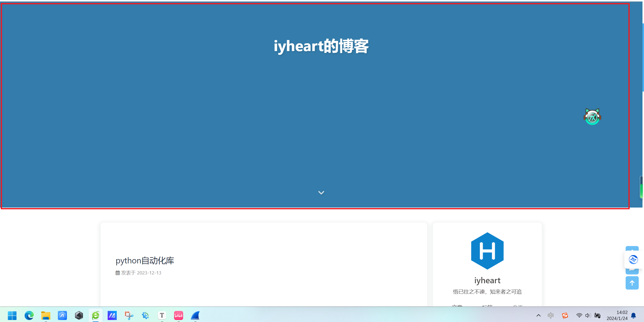Click the Hexo hexagon avatar image
The image size is (644, 322).
click(x=487, y=251)
